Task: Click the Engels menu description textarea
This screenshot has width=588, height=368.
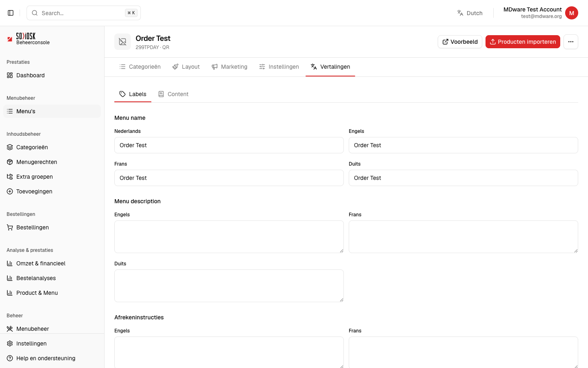Action: [229, 237]
